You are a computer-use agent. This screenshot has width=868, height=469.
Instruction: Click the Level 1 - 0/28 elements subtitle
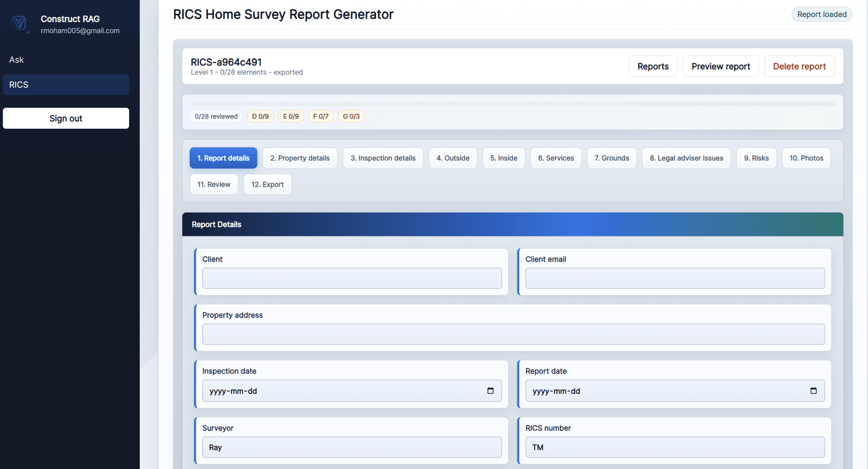247,72
